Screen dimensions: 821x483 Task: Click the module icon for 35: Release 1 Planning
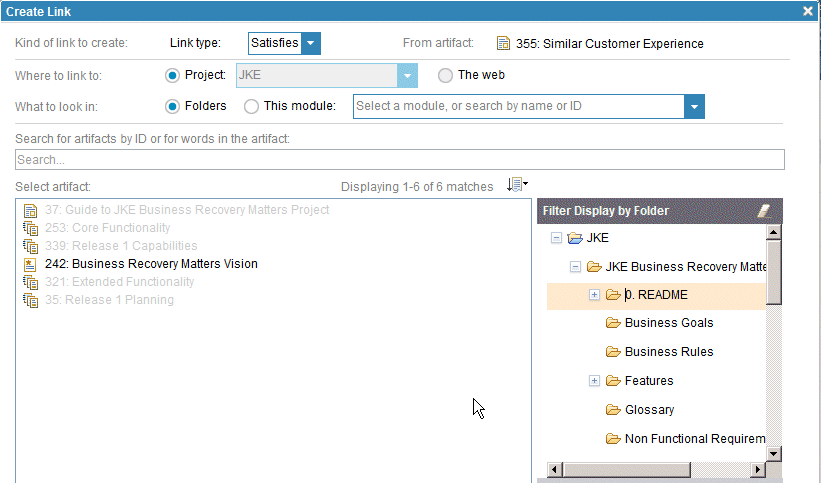point(30,300)
